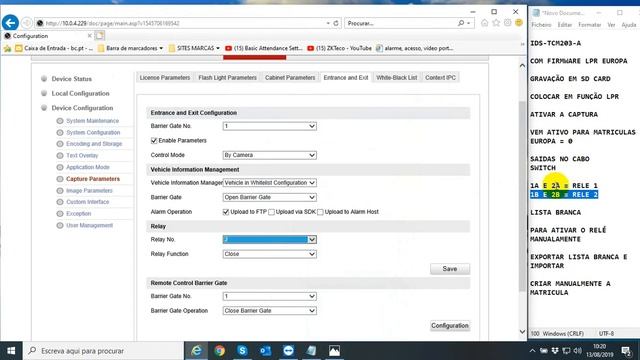640x360 pixels.
Task: Go back using browser back arrow
Action: click(10, 23)
